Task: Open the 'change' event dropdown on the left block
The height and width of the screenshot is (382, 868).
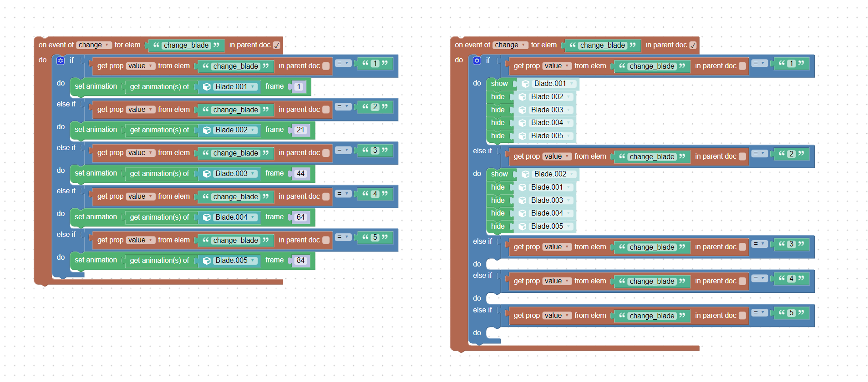Action: pos(93,45)
